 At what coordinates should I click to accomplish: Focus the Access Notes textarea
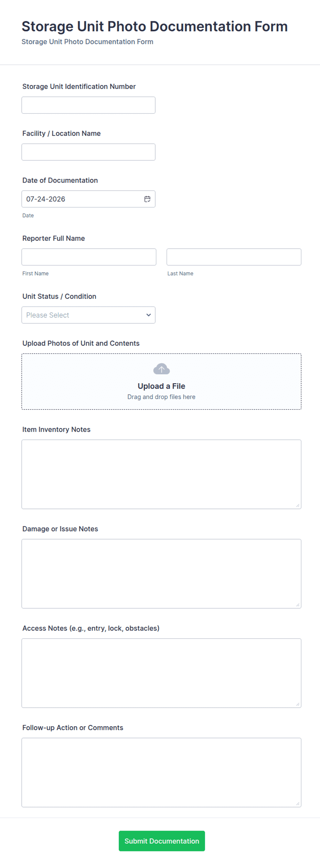click(x=161, y=673)
